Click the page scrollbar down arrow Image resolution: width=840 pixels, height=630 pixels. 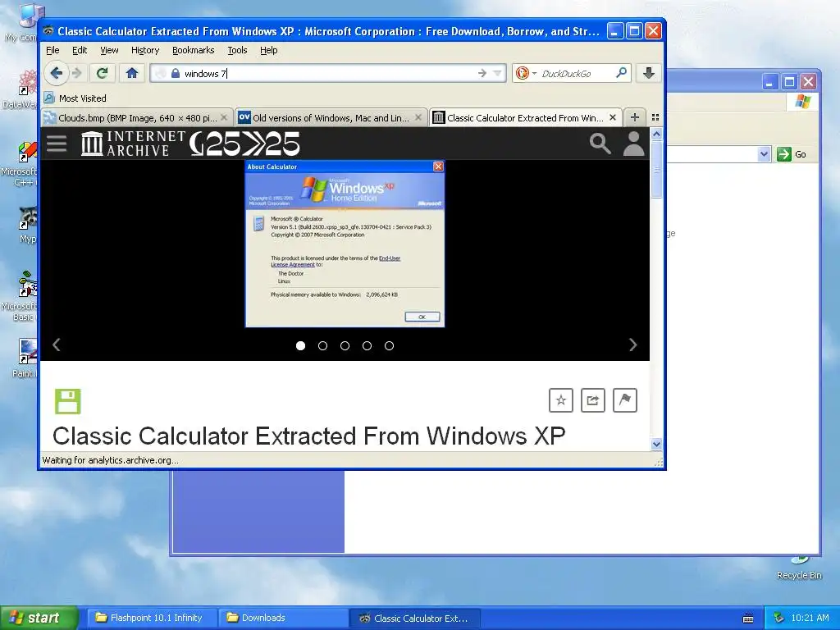pos(656,444)
